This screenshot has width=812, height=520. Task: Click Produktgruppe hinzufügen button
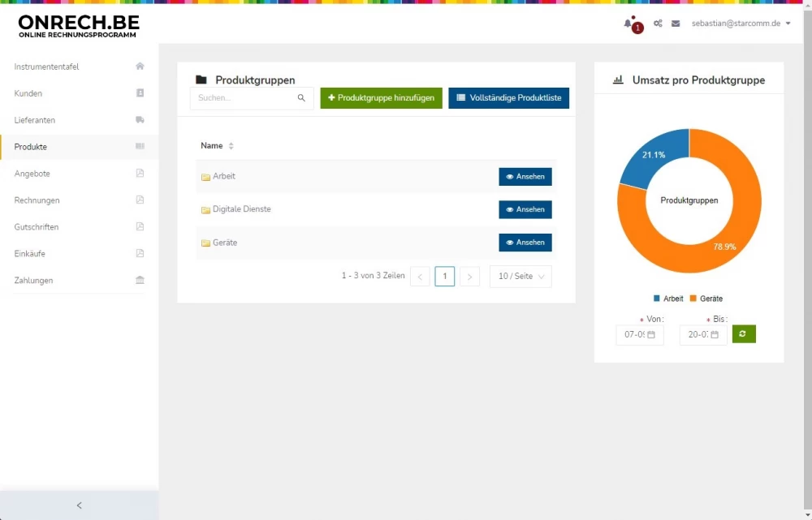tap(381, 98)
